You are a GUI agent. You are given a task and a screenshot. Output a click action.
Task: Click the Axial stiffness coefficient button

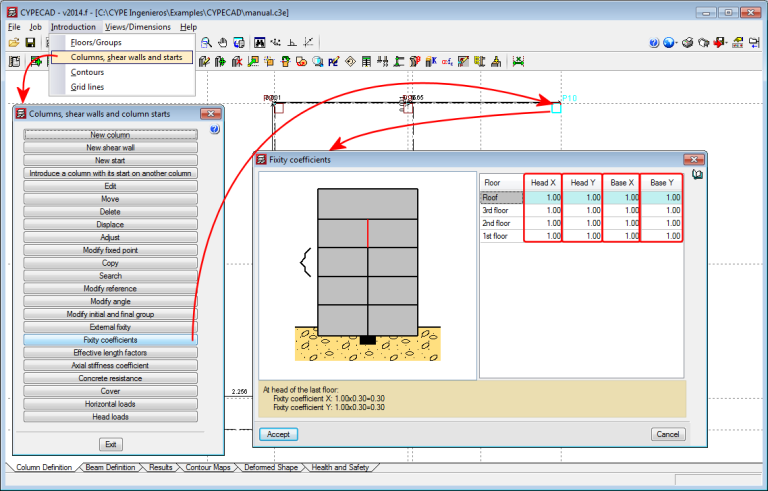click(110, 365)
